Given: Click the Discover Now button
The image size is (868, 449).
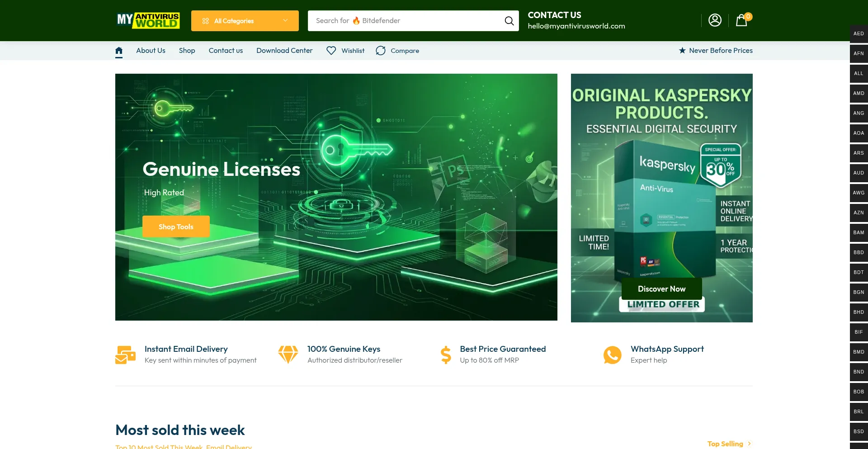Looking at the screenshot, I should (x=661, y=289).
